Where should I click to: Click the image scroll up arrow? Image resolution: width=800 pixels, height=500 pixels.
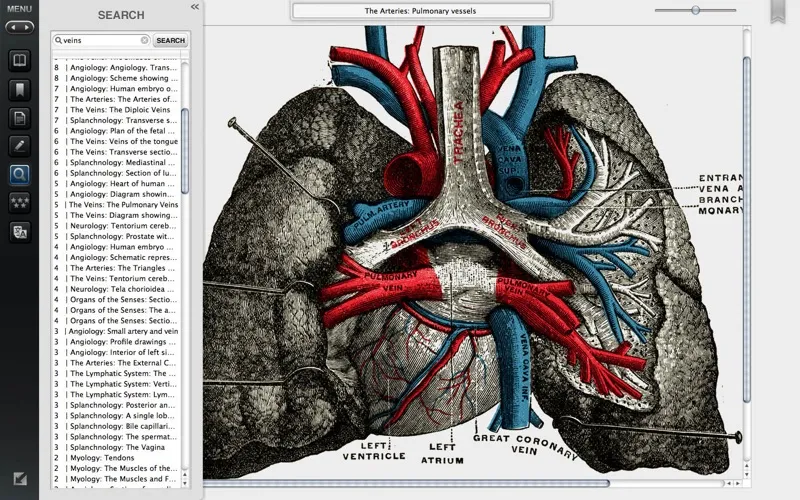pos(746,465)
